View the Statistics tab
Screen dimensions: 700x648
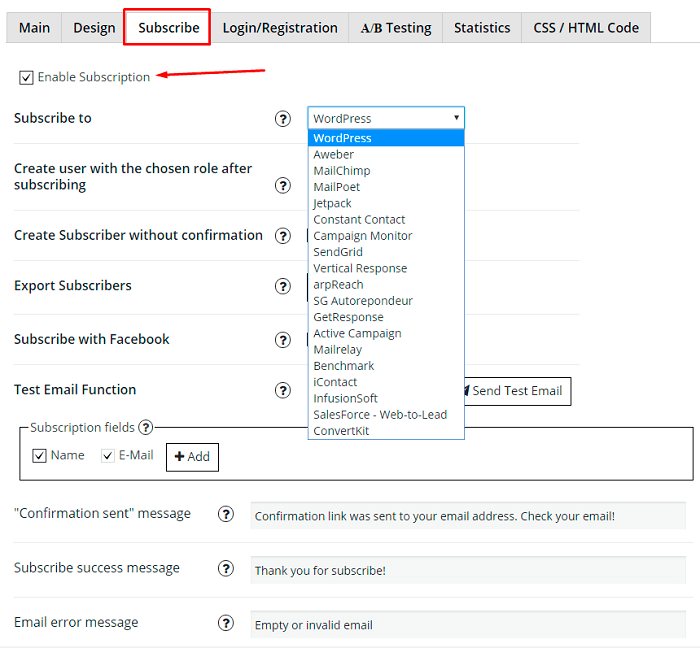(482, 28)
